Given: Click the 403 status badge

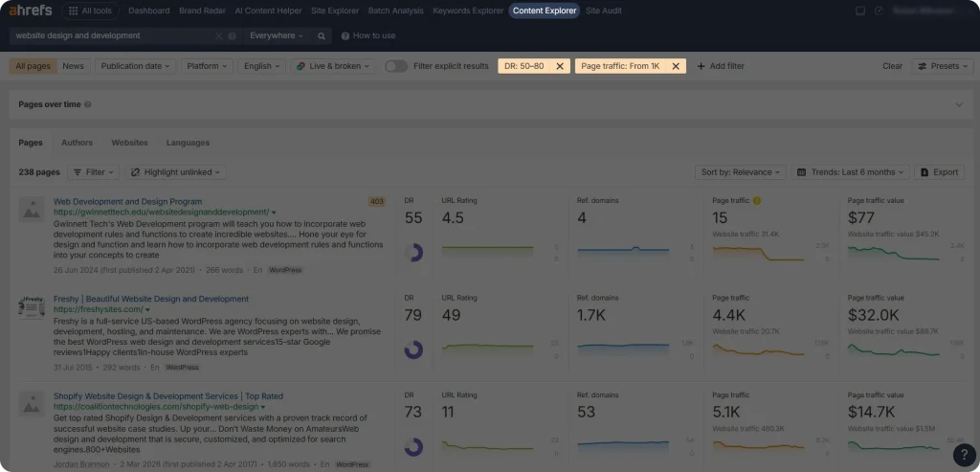Looking at the screenshot, I should pos(377,201).
